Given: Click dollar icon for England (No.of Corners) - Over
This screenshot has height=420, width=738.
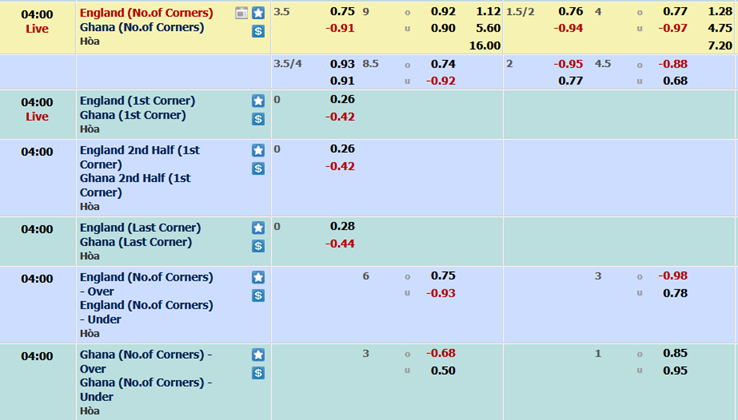Looking at the screenshot, I should tap(258, 295).
